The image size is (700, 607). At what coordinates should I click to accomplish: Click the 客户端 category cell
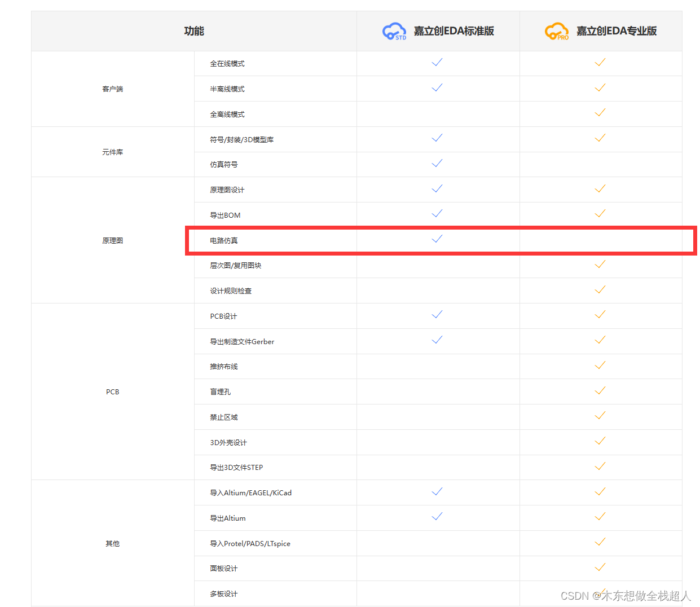[x=113, y=89]
